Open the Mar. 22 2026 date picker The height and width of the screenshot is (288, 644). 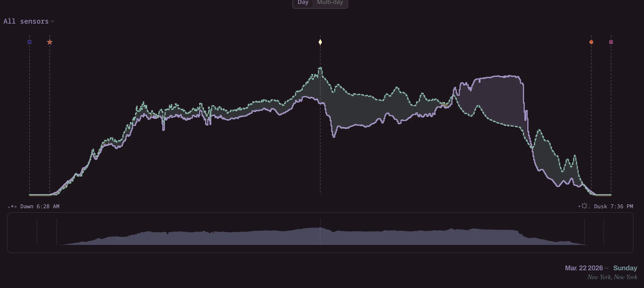[584, 268]
